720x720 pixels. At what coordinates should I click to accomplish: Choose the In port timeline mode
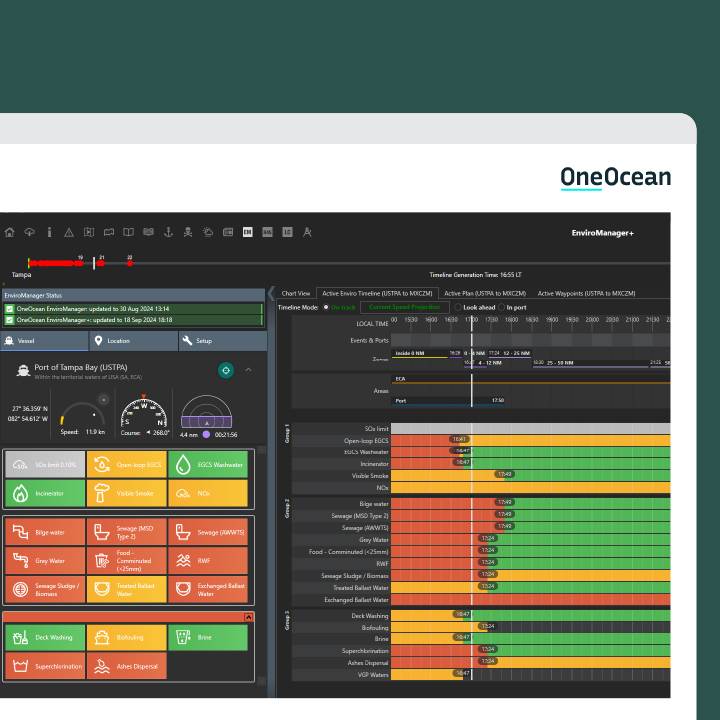click(x=501, y=307)
